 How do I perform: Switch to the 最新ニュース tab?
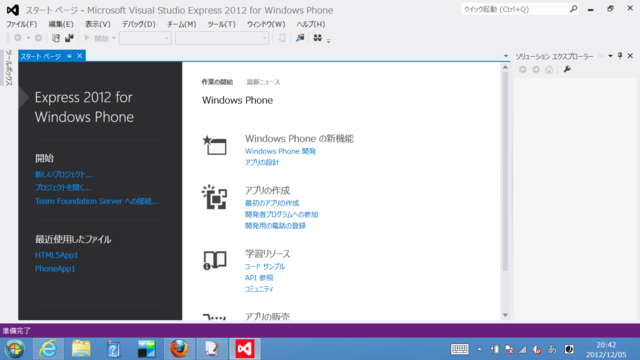[263, 82]
